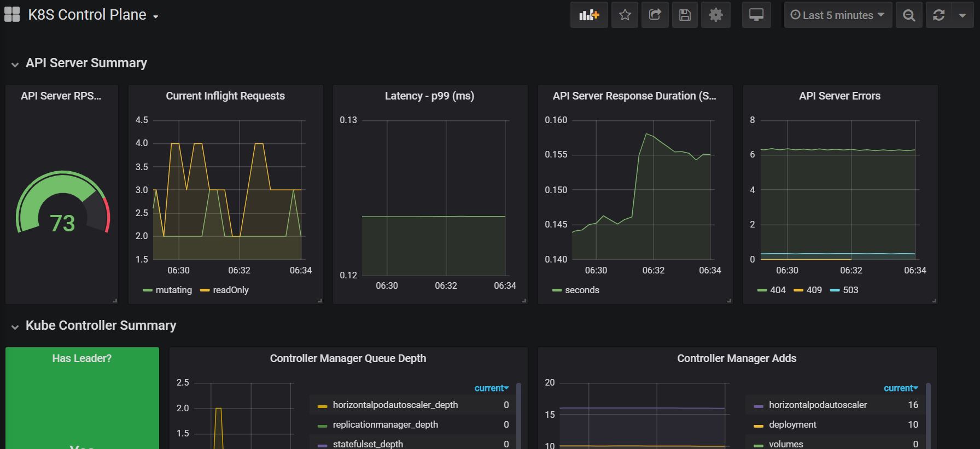Cycle view mode with monitor icon
Image resolution: width=980 pixels, height=449 pixels.
pos(756,15)
